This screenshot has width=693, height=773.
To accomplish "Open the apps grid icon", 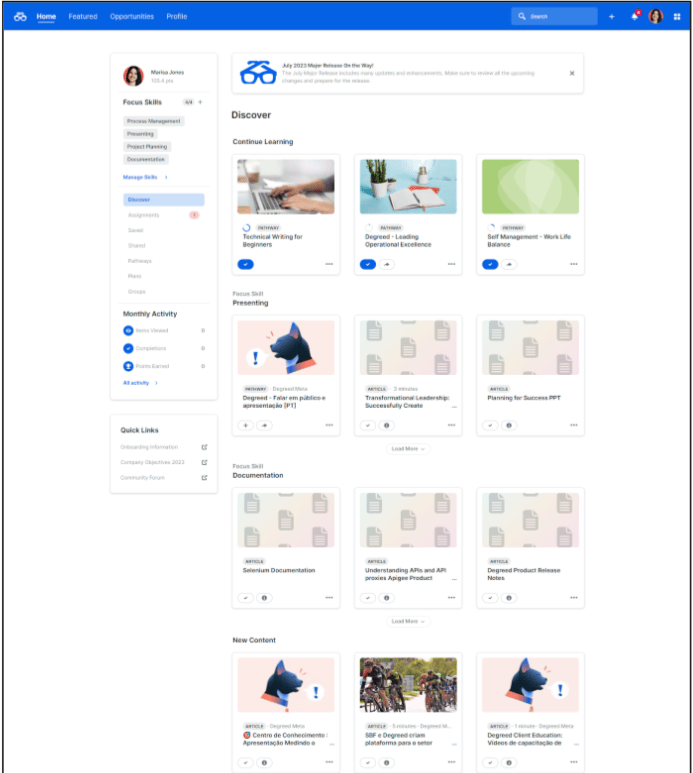I will [677, 17].
